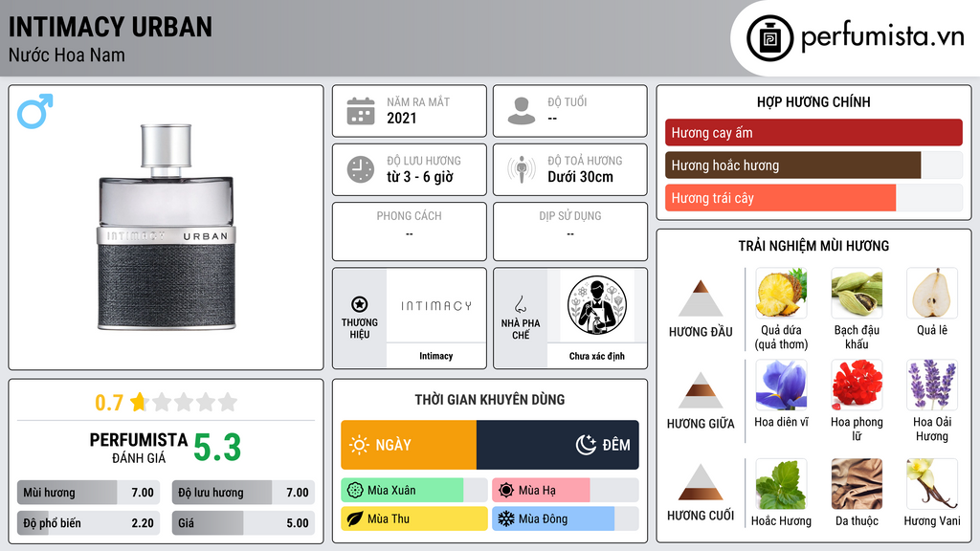Click the Mùa Xuân season bar
Screen dimensions: 980x551
click(413, 491)
